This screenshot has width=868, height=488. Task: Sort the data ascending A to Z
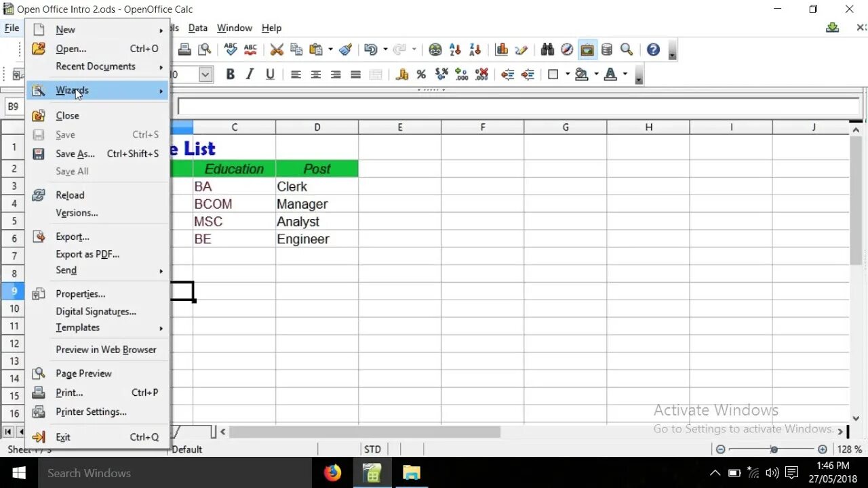[x=455, y=49]
